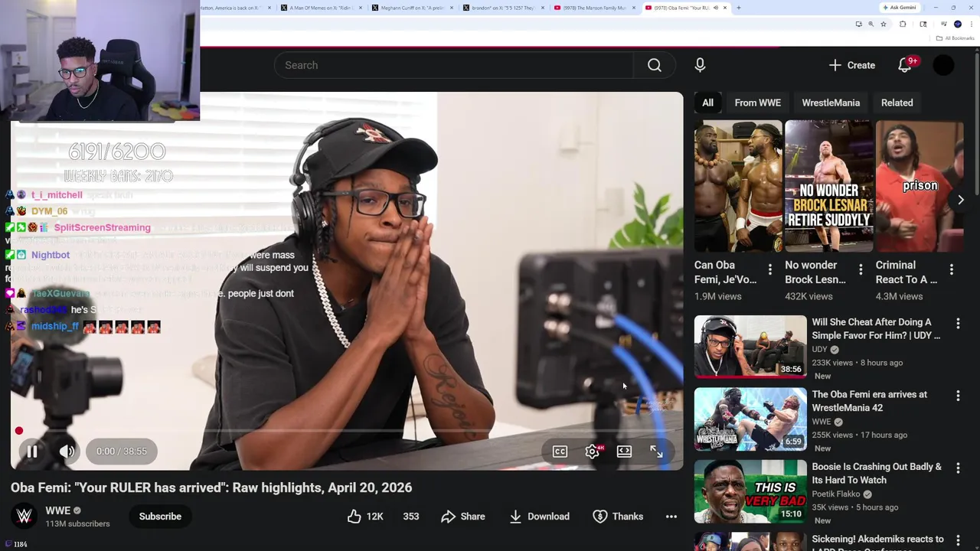Switch to theater mode
This screenshot has height=551, width=980.
click(624, 452)
